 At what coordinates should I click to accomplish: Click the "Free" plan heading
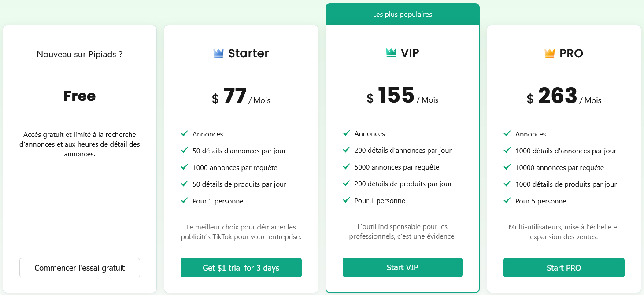point(79,96)
